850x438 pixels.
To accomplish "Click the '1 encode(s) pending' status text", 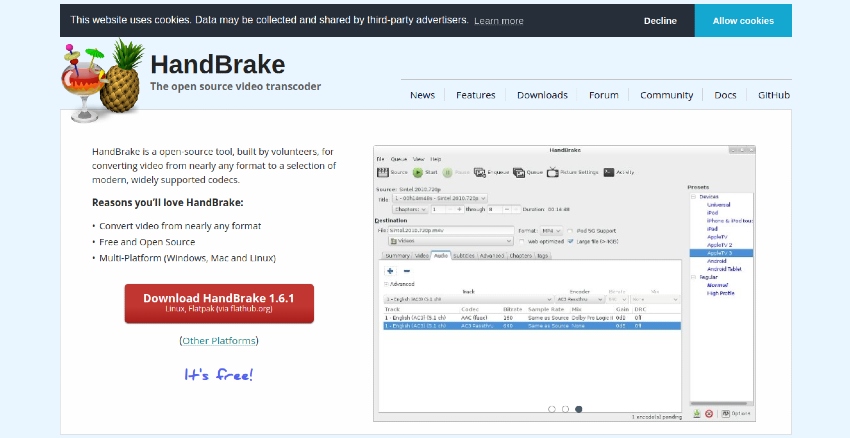I will (x=655, y=417).
